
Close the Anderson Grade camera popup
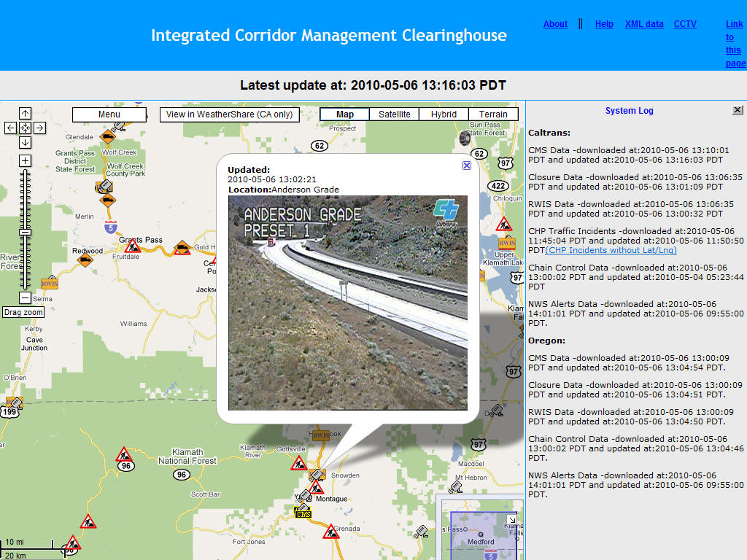[x=466, y=166]
